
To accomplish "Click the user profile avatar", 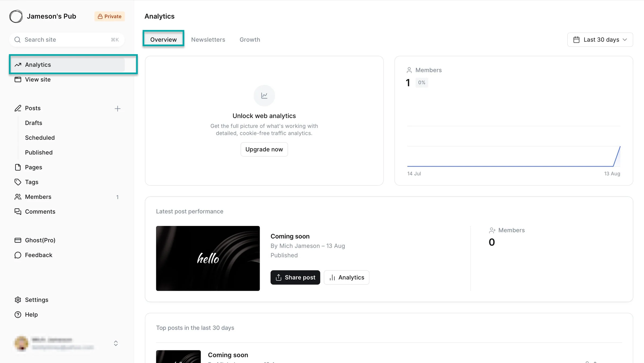I will click(x=21, y=343).
